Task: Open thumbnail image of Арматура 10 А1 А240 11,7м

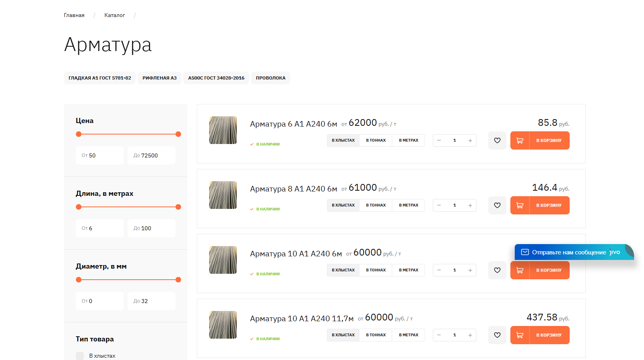Action: (223, 325)
